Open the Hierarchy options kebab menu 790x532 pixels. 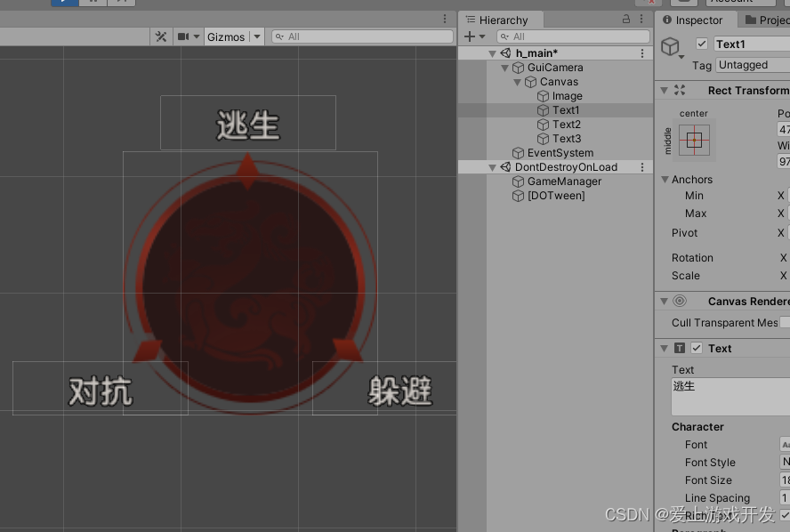coord(641,19)
